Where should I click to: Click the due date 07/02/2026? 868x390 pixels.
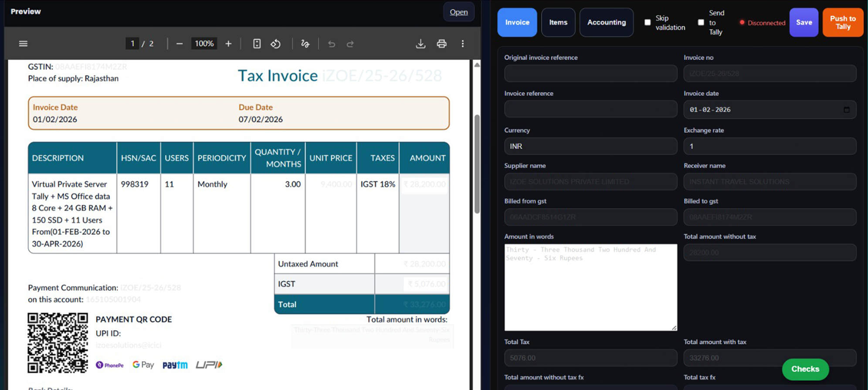point(261,119)
